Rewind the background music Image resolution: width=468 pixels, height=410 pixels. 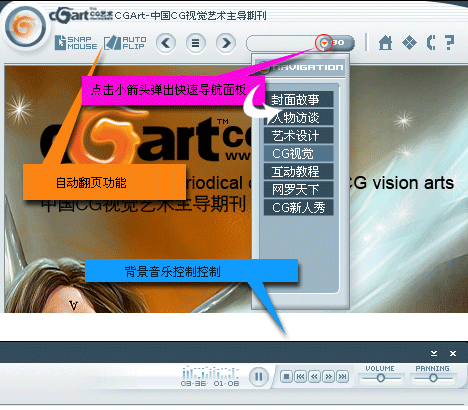314,377
